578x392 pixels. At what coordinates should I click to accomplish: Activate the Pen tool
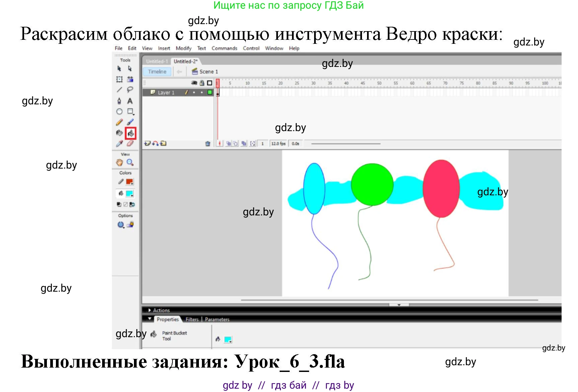pyautogui.click(x=119, y=101)
